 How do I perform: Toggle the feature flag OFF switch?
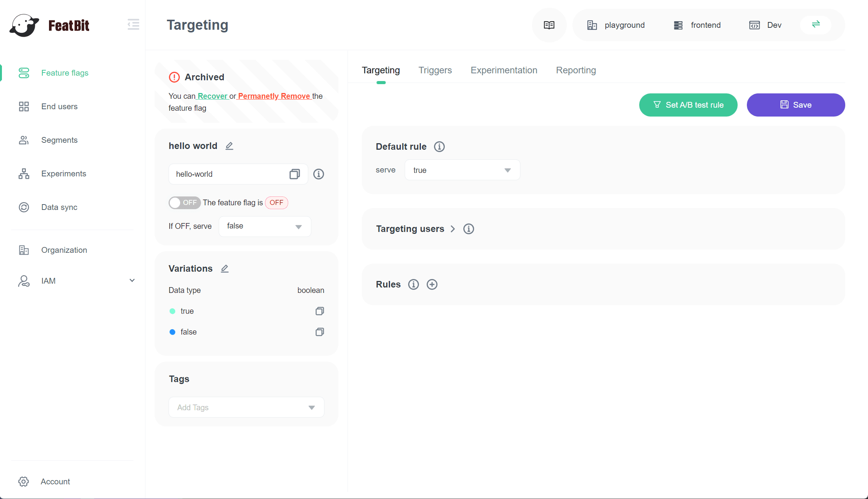point(184,203)
